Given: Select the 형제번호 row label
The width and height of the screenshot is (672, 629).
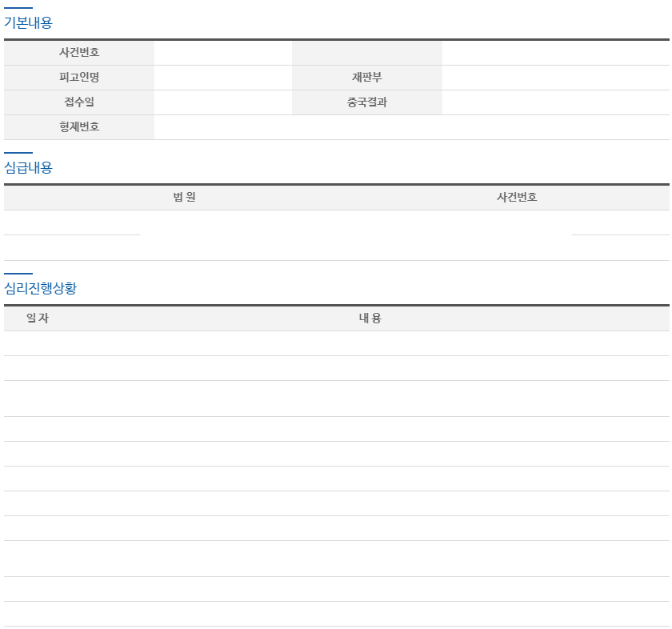Looking at the screenshot, I should pos(79,127).
